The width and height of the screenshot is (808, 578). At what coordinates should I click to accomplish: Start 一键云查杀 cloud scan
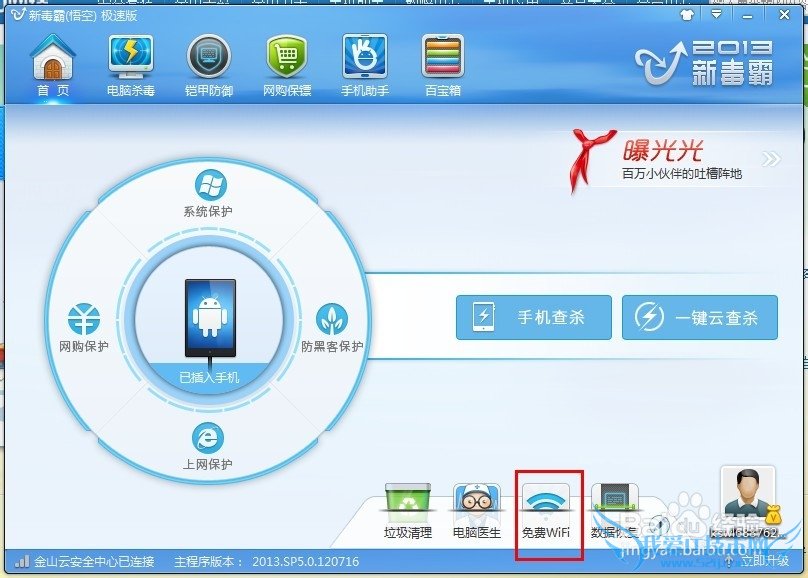click(x=700, y=317)
